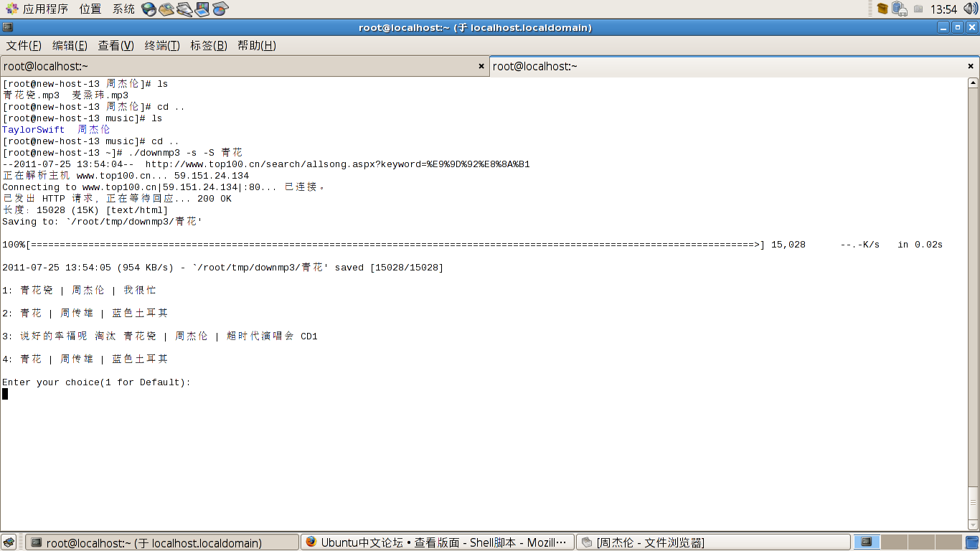Image resolution: width=980 pixels, height=551 pixels.
Task: Click the '200 OK' HTTP response text
Action: 215,199
